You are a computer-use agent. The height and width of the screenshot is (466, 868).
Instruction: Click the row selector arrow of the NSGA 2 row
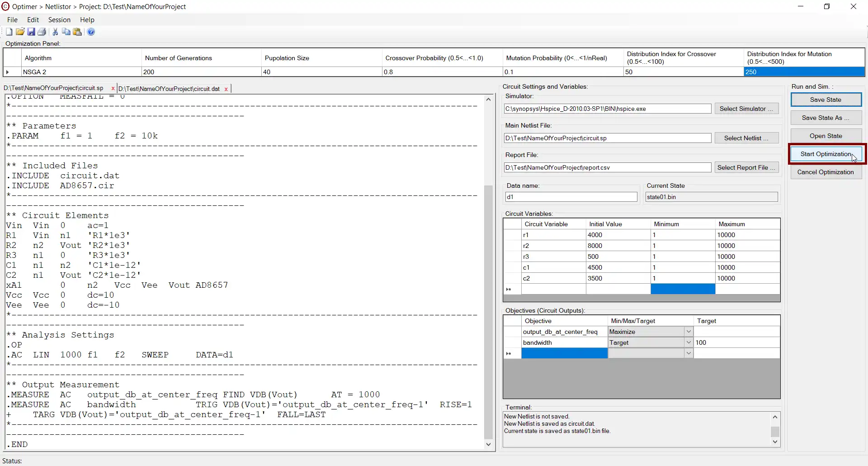tap(12, 72)
